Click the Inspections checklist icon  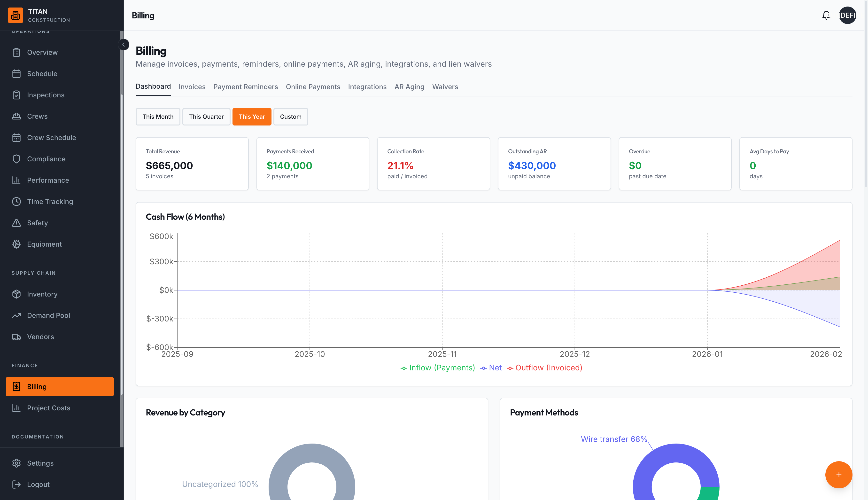tap(16, 95)
